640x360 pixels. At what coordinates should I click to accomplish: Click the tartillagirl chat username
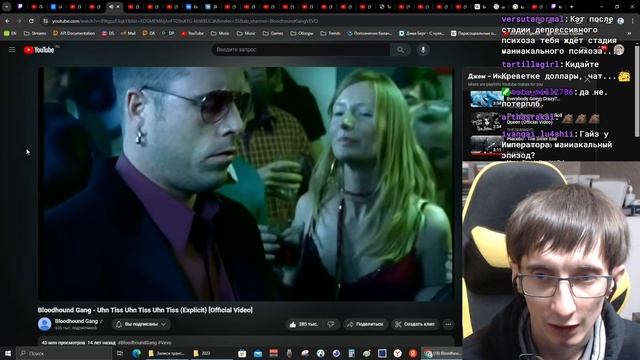point(530,64)
